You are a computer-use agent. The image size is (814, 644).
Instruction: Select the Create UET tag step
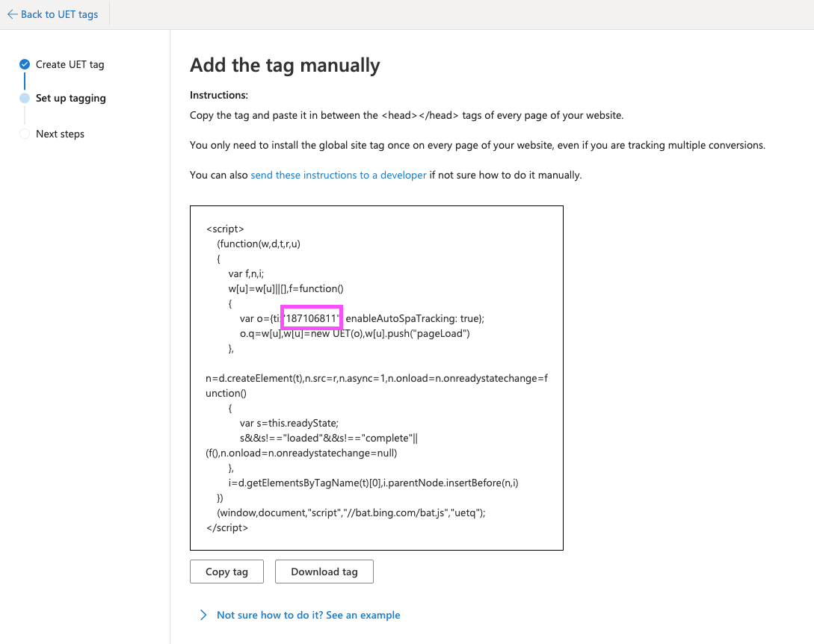tap(70, 64)
